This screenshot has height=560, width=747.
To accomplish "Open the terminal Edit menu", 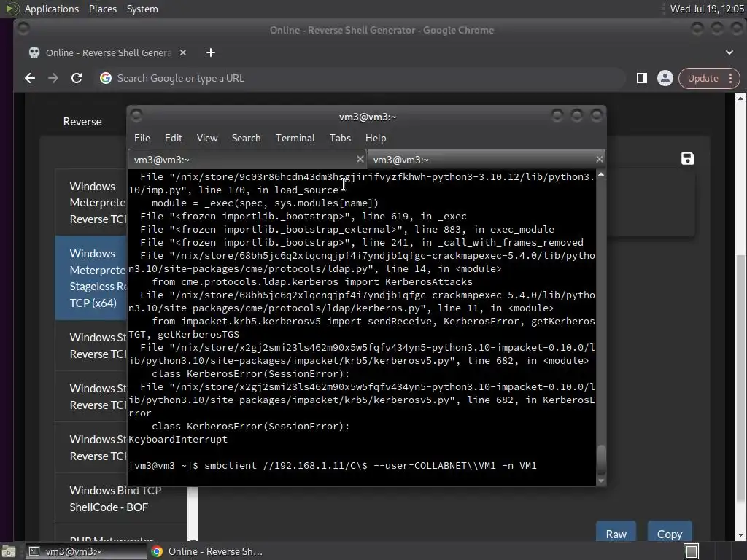I will click(174, 138).
